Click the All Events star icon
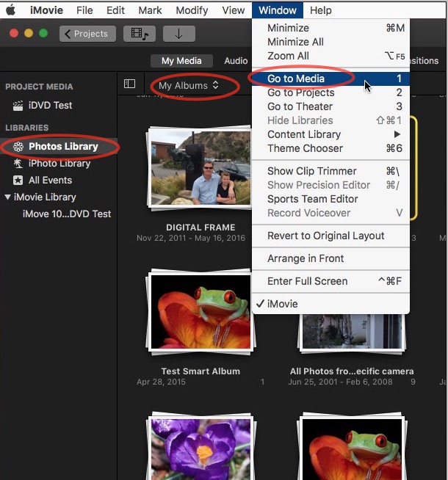This screenshot has height=480, width=448. pos(18,181)
